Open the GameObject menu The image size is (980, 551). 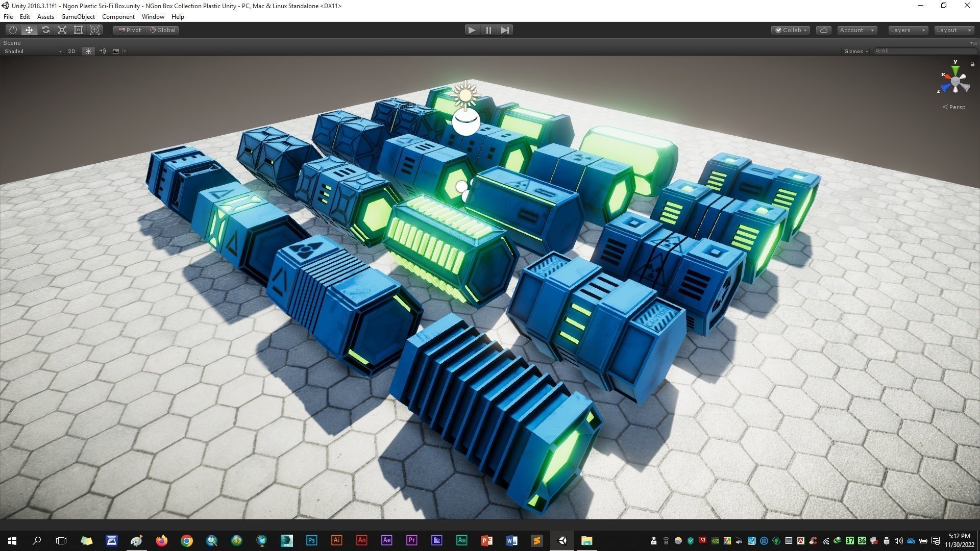78,17
